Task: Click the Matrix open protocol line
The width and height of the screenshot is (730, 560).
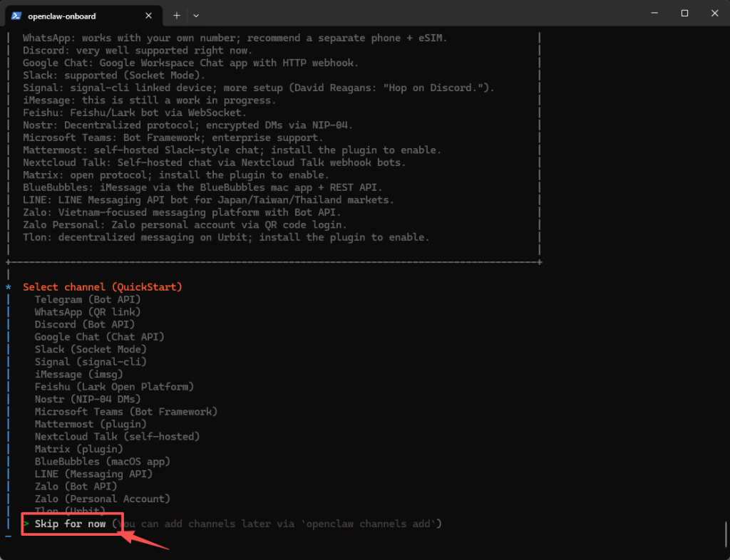Action: pos(176,175)
